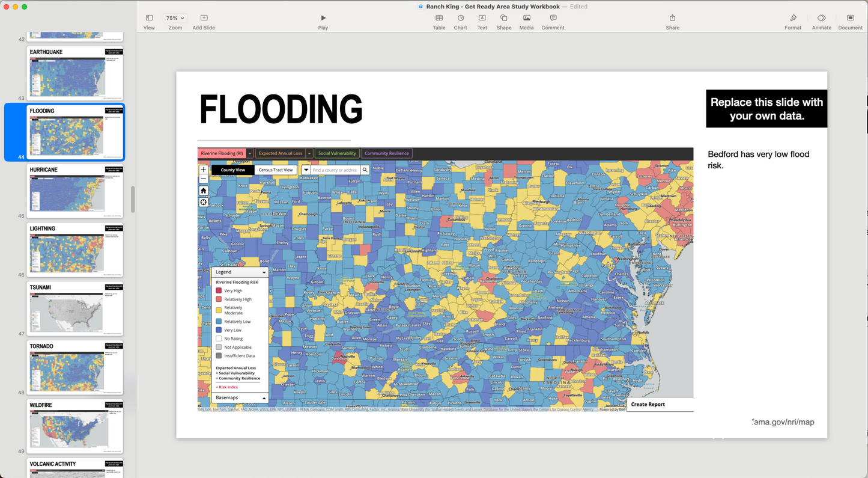Image resolution: width=868 pixels, height=478 pixels.
Task: Add a Text box
Action: (x=482, y=22)
